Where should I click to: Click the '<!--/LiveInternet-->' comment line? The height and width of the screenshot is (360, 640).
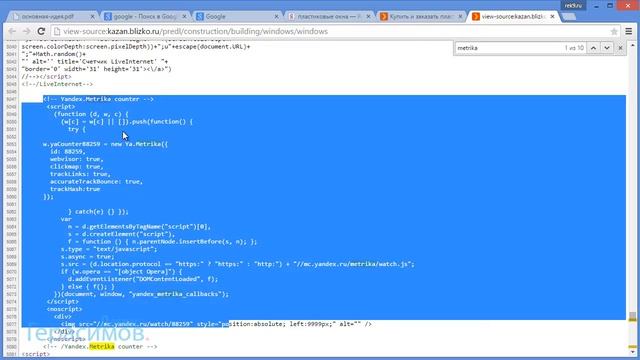click(57, 84)
